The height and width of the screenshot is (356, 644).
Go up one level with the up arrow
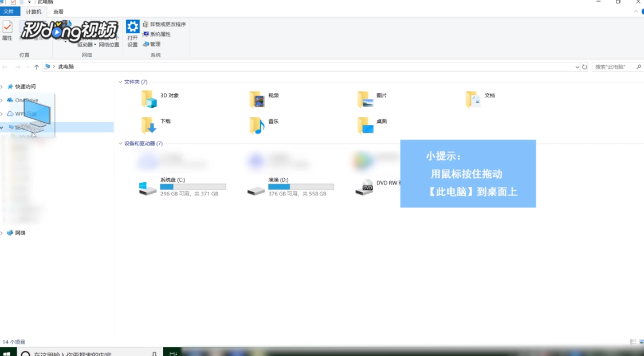point(37,66)
